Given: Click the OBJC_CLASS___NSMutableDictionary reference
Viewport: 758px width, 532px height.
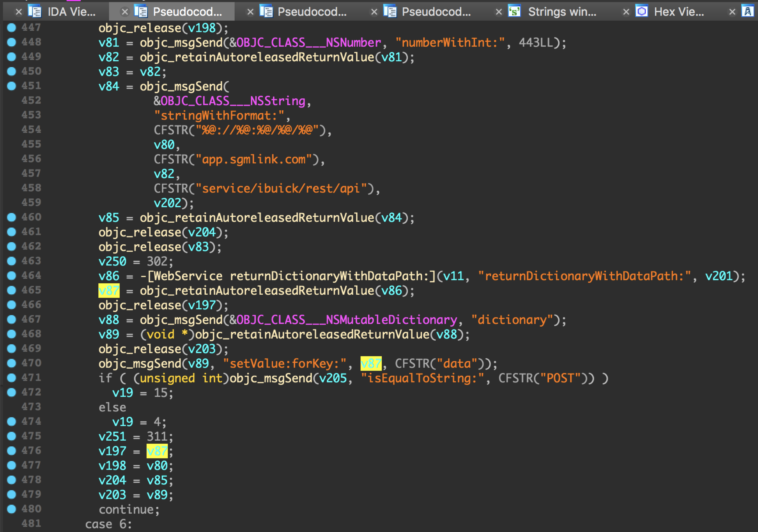Looking at the screenshot, I should pos(347,320).
